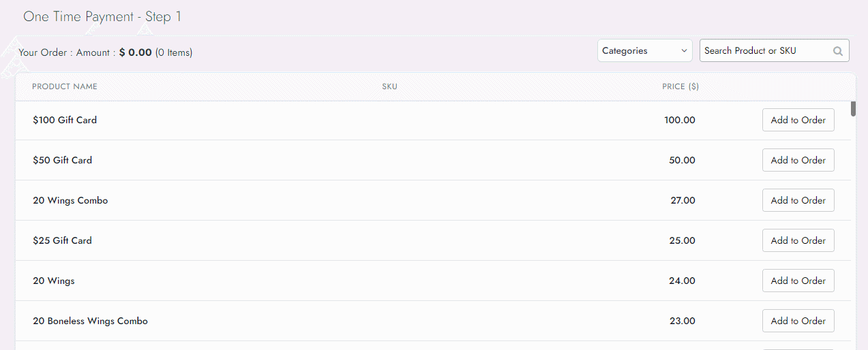Add $100 Gift Card to order

tap(798, 121)
